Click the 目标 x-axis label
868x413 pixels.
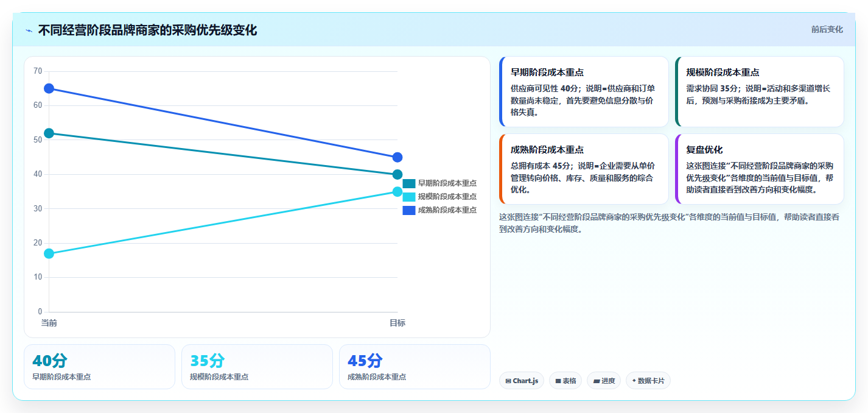tap(397, 323)
